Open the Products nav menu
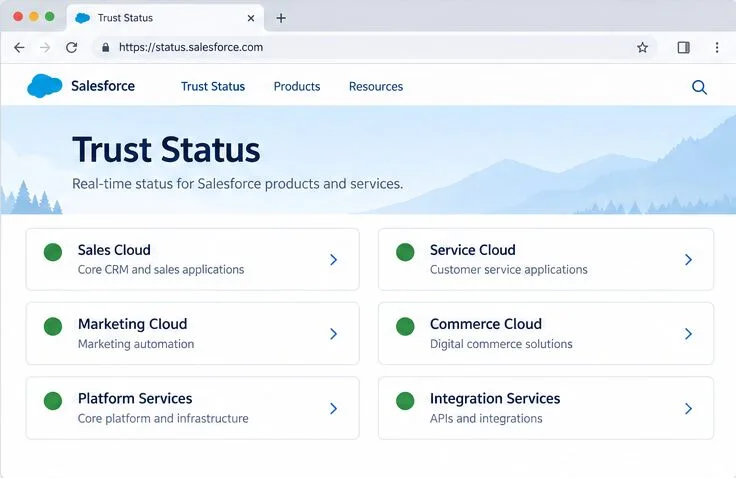 tap(297, 86)
